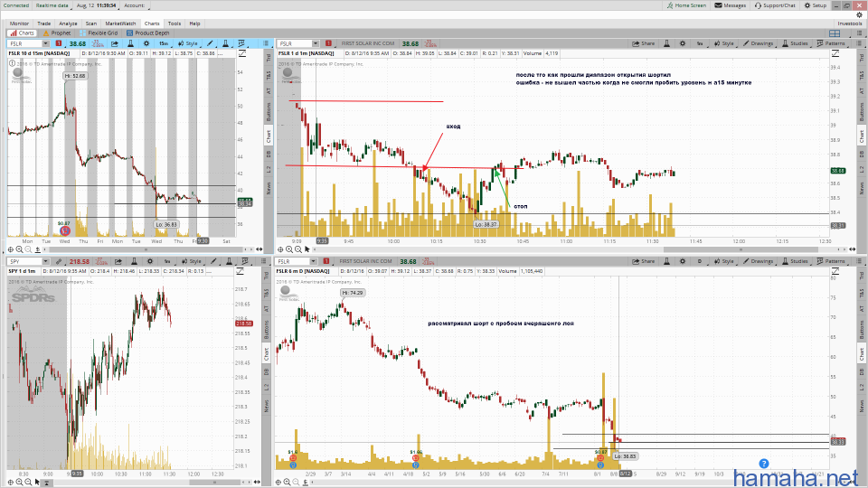The width and height of the screenshot is (868, 488).
Task: Toggle L2 side panel on SPY chart
Action: pyautogui.click(x=266, y=388)
